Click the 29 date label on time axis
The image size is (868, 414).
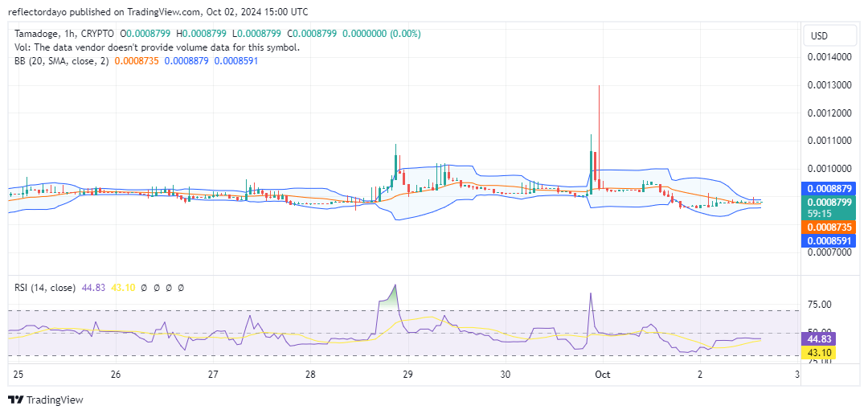(x=408, y=374)
